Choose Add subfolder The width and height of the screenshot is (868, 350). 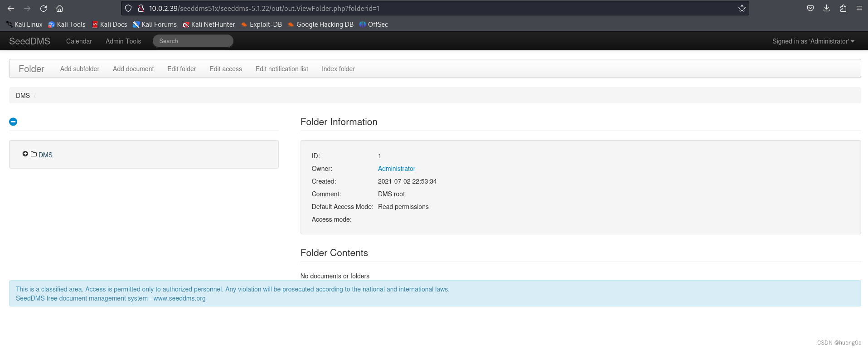click(x=80, y=69)
